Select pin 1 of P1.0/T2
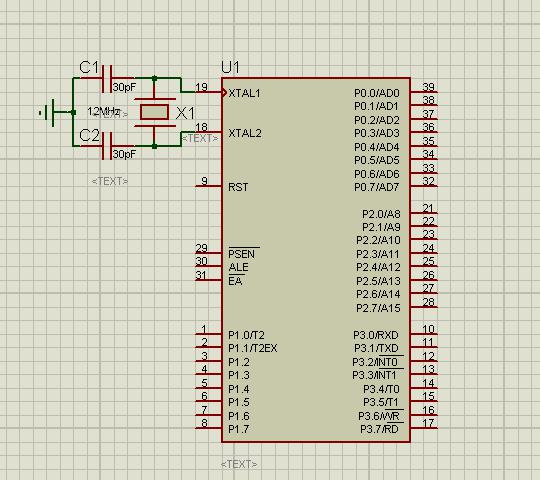 coord(208,334)
